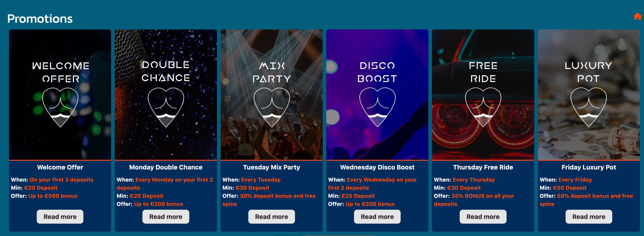Viewport: 644px width, 236px height.
Task: Click the Welcome Offer card title
Action: pyautogui.click(x=60, y=167)
